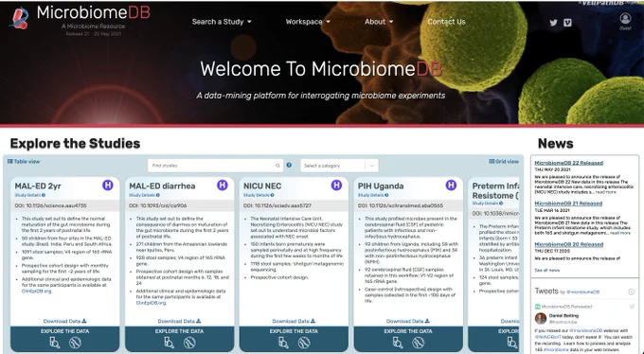
Task: Open Study Details for MAL-ED 2yr
Action: coord(30,195)
